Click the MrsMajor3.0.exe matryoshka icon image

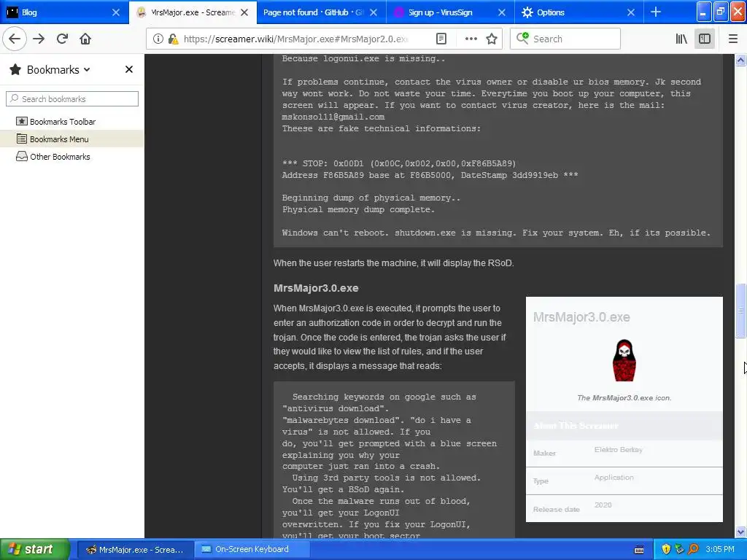624,360
